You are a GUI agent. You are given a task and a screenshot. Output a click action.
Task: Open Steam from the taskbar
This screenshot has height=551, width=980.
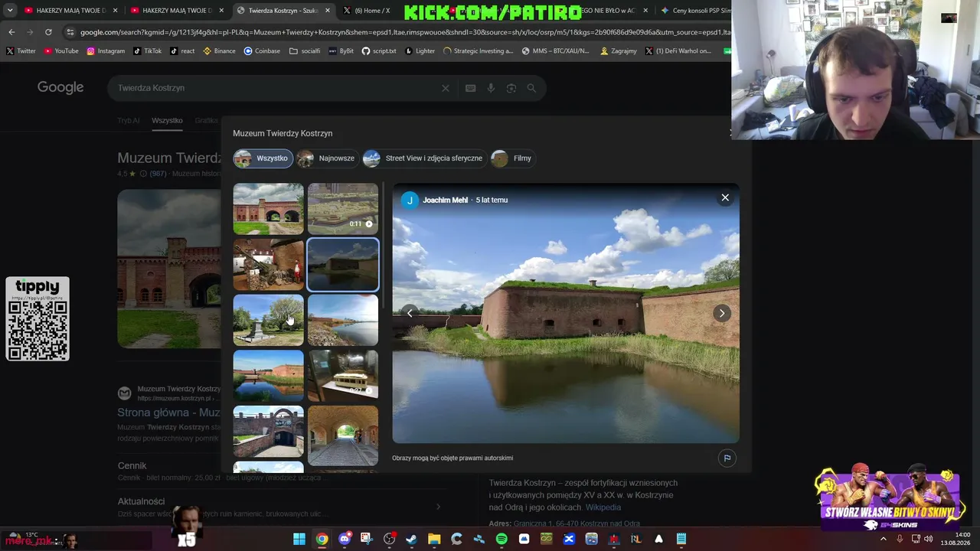[x=412, y=539]
